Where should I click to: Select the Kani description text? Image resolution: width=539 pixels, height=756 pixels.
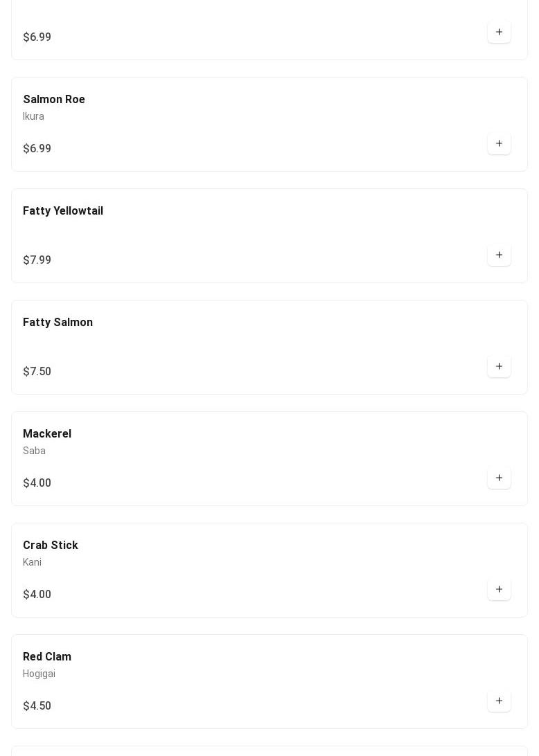tap(32, 562)
